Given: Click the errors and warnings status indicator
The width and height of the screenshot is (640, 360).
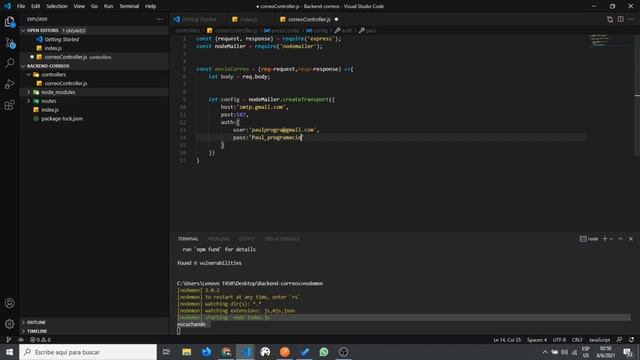Looking at the screenshot, I should [40, 340].
